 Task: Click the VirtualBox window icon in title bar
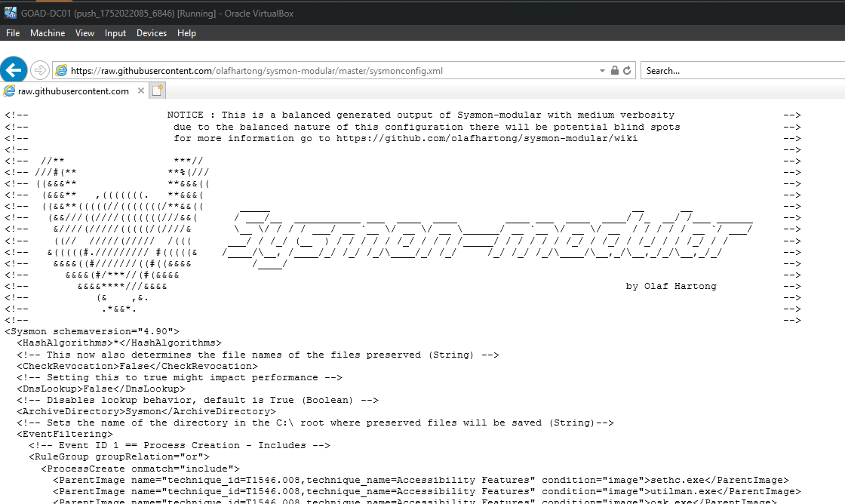(x=10, y=13)
